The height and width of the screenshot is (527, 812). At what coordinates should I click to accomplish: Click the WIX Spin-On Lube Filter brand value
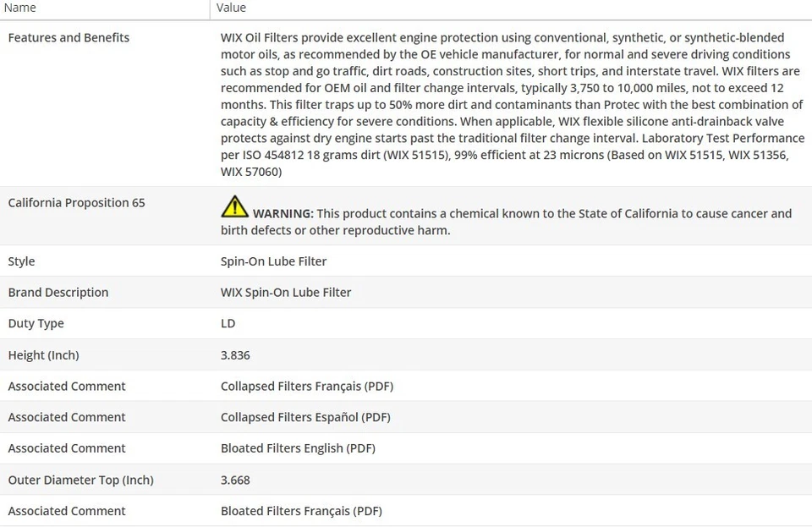click(x=286, y=293)
